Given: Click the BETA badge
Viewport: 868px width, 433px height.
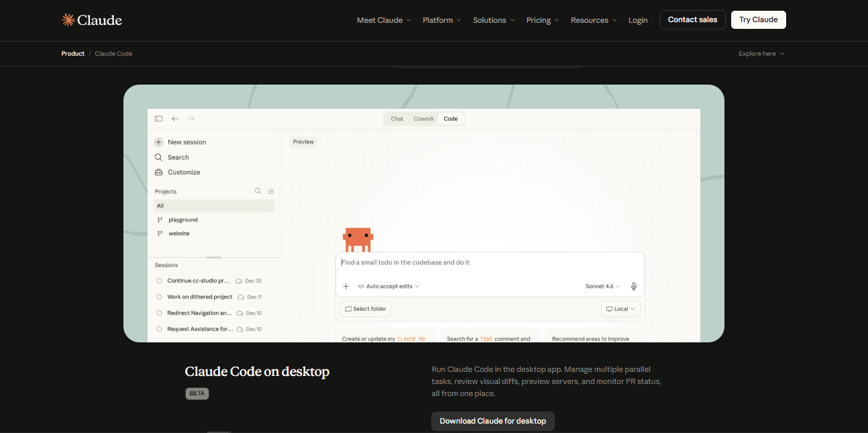Looking at the screenshot, I should point(197,393).
